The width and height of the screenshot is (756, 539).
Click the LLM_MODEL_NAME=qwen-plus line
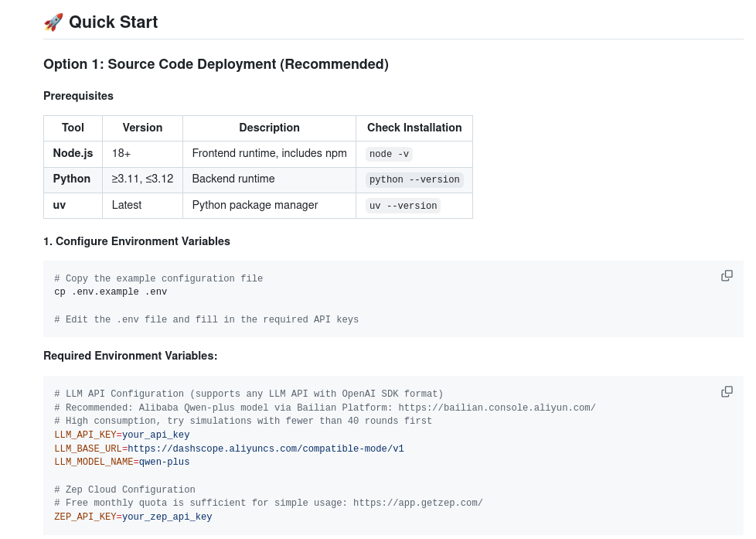pos(121,462)
